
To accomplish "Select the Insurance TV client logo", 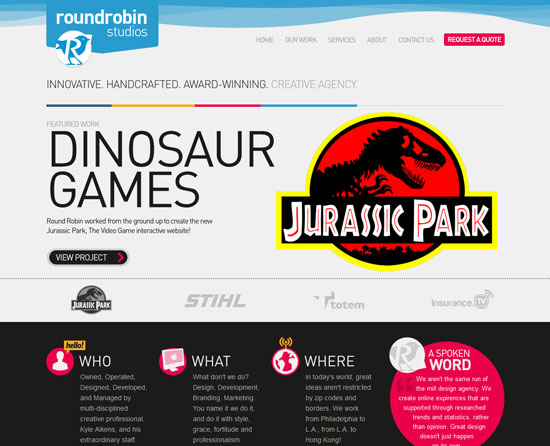I will point(462,299).
